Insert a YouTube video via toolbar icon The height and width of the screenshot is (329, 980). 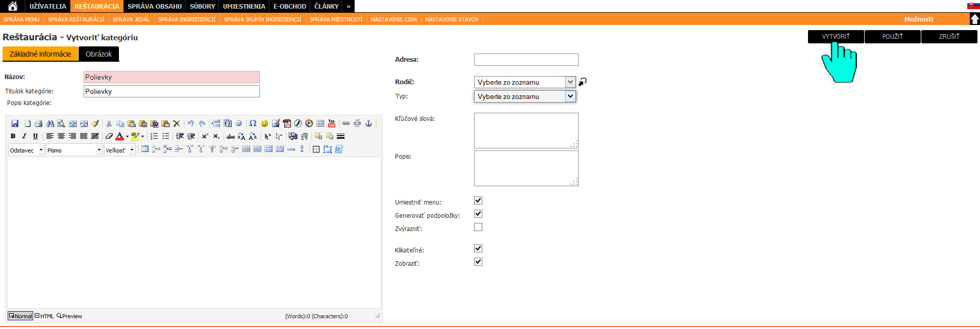332,123
